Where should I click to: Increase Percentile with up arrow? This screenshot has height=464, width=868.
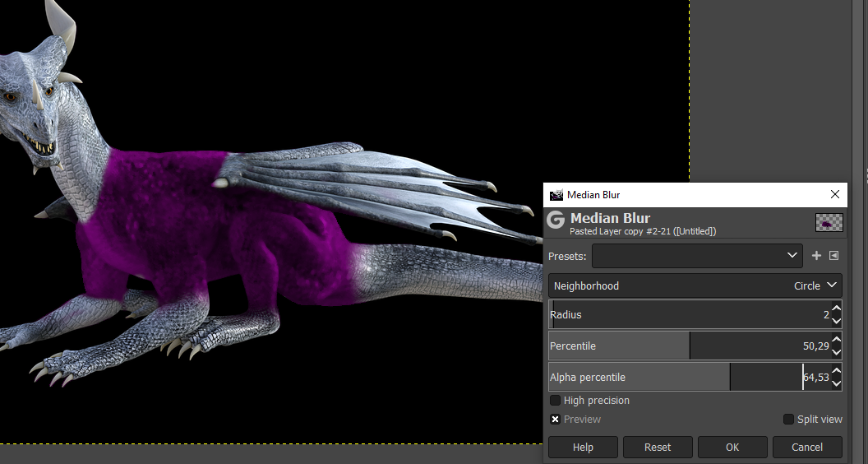[x=836, y=341]
